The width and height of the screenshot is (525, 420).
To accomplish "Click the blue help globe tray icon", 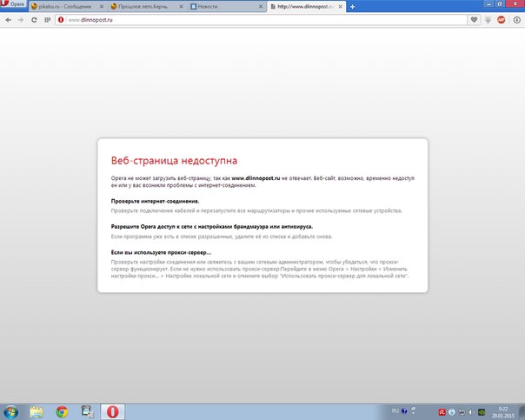I will [x=404, y=411].
